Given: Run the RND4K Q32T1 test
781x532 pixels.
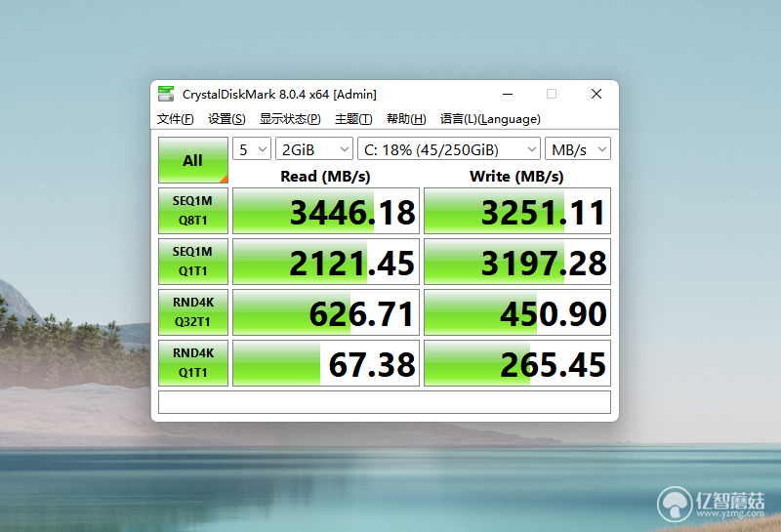Looking at the screenshot, I should click(193, 312).
